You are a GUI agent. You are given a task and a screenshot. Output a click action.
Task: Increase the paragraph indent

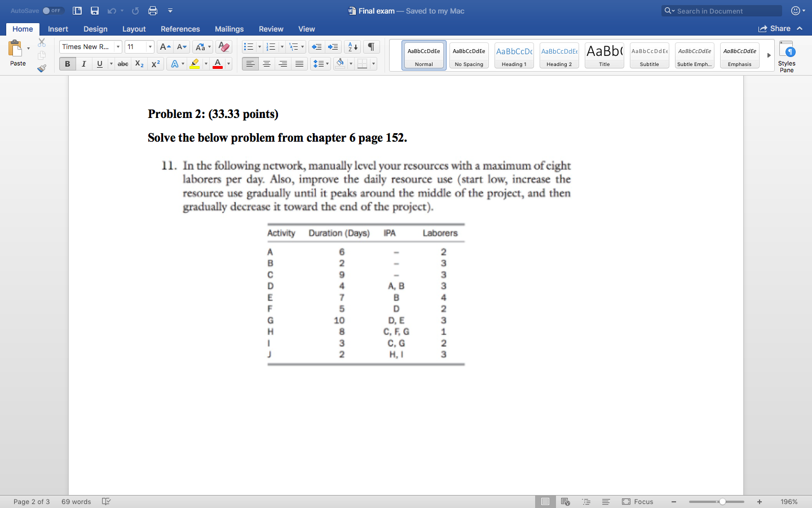(333, 47)
